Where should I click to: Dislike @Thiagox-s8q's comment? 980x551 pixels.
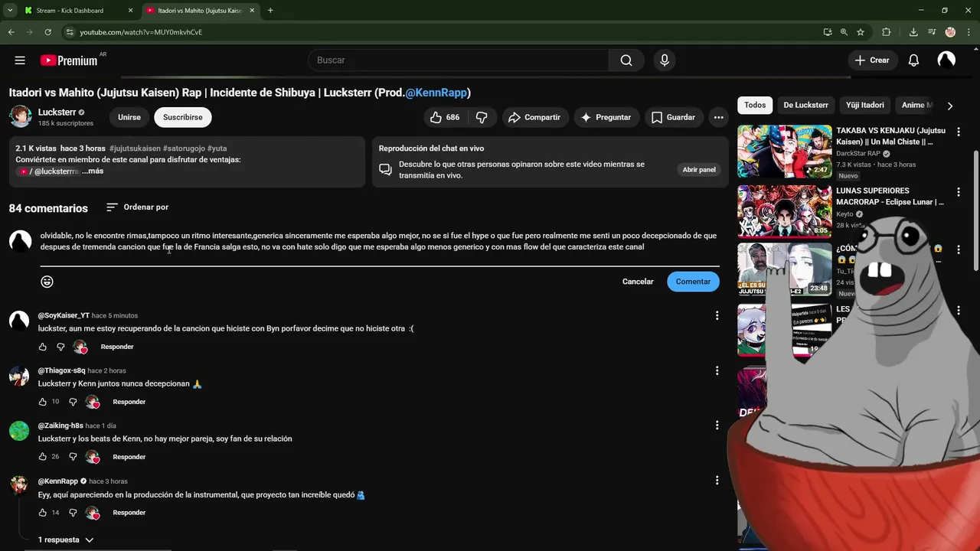(x=73, y=402)
